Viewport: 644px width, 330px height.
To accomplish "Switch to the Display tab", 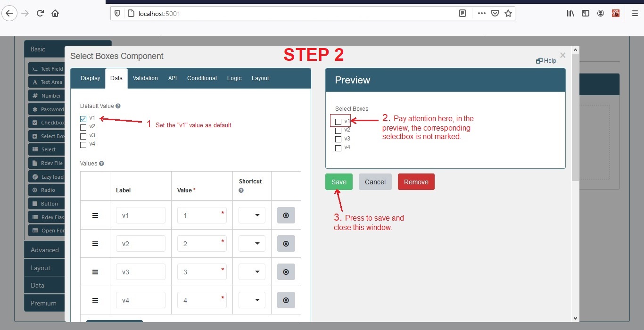I will coord(90,78).
